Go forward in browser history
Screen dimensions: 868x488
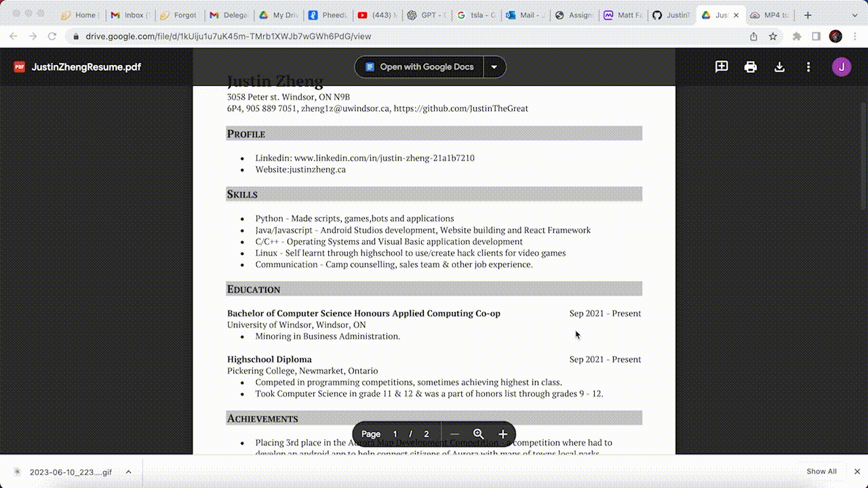[33, 37]
